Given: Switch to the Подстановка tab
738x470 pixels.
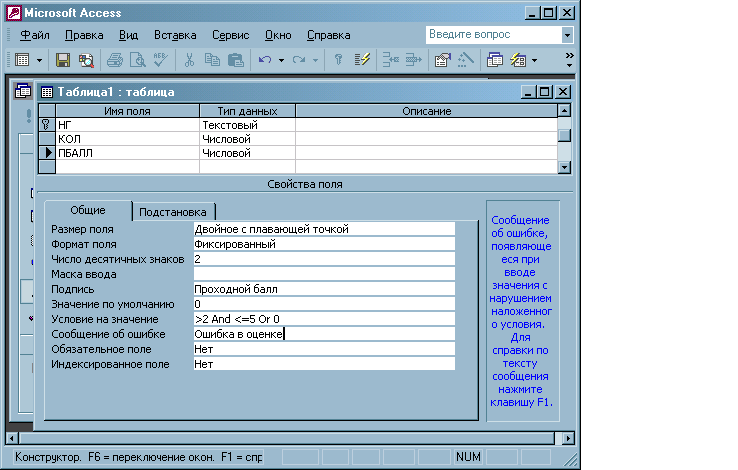Looking at the screenshot, I should (x=173, y=212).
